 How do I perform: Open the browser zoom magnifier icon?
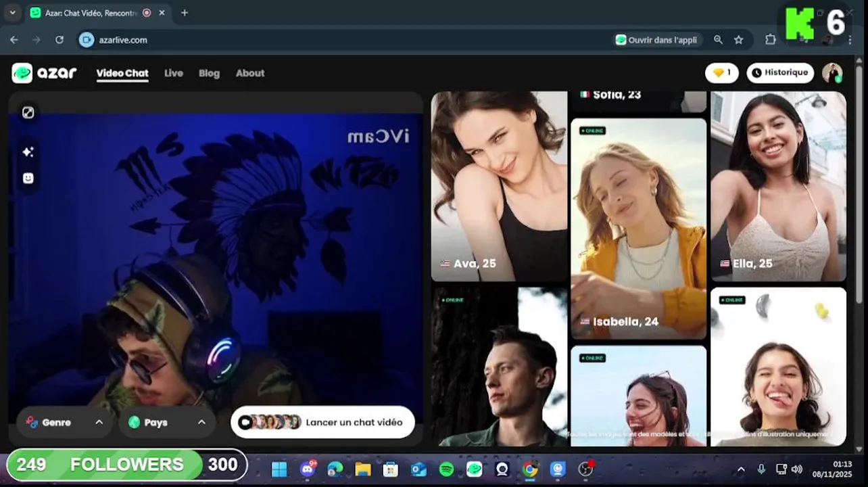click(718, 40)
